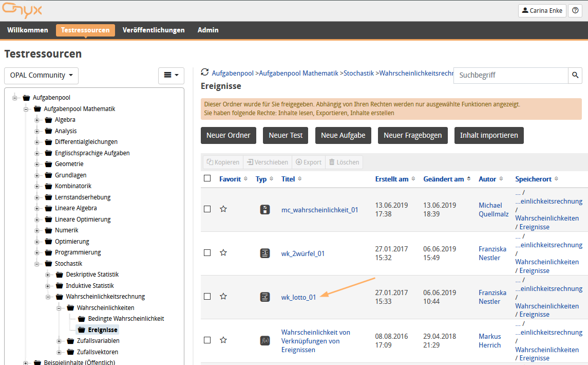The height and width of the screenshot is (365, 588).
Task: Click the Onyx logo
Action: pos(22,10)
